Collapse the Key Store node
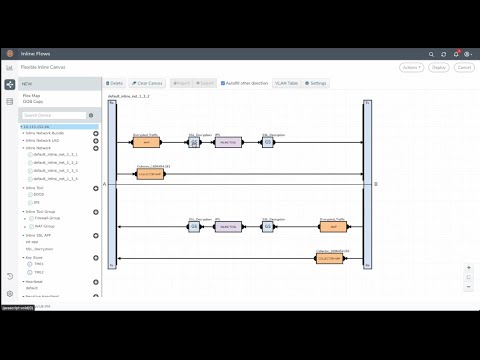480x360 pixels. coord(24,258)
